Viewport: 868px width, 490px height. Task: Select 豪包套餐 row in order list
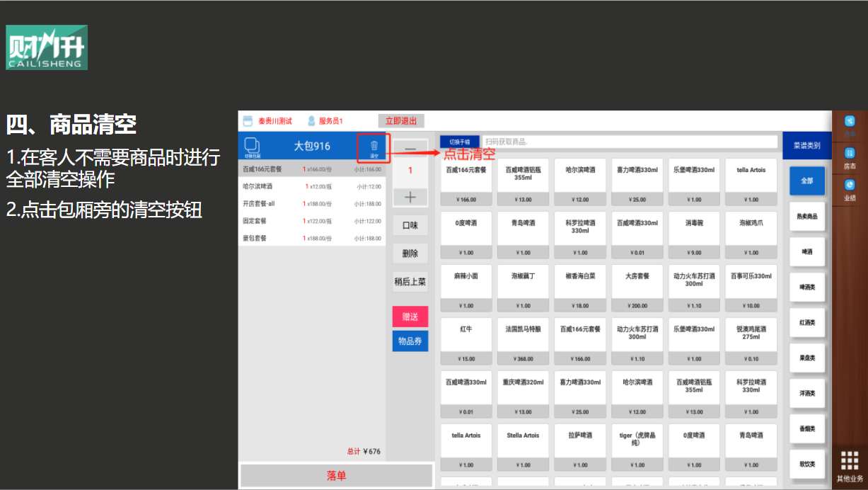(x=312, y=238)
